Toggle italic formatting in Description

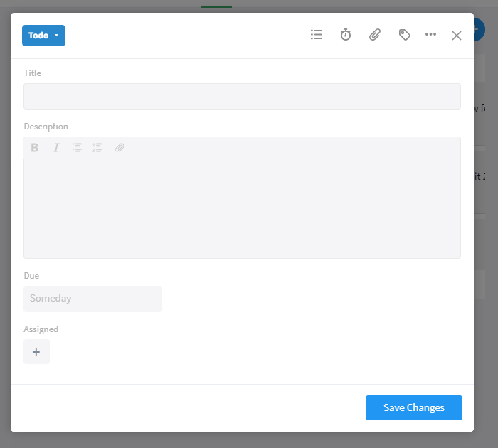pyautogui.click(x=55, y=148)
